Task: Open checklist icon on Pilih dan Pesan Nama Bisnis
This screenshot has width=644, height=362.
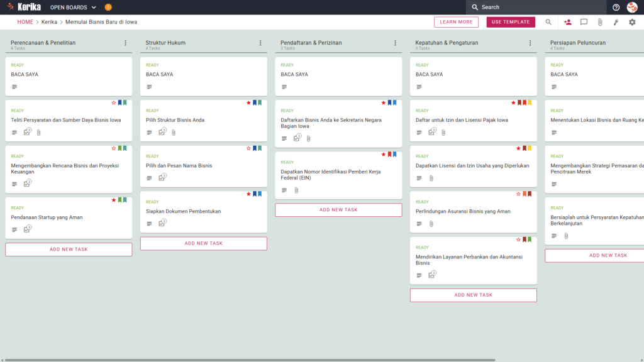Action: click(x=162, y=177)
